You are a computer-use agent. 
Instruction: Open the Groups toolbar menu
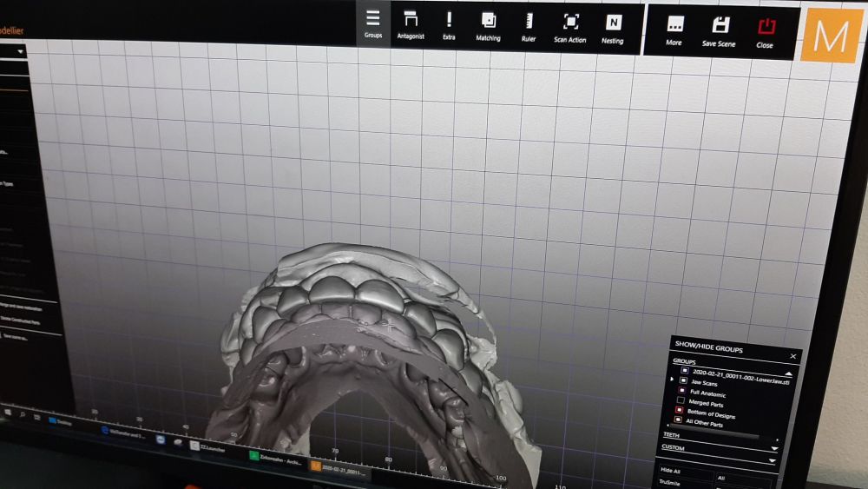[373, 23]
